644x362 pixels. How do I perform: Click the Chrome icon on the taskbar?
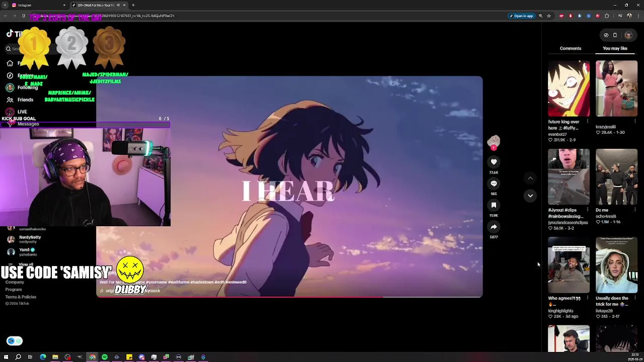point(93,357)
